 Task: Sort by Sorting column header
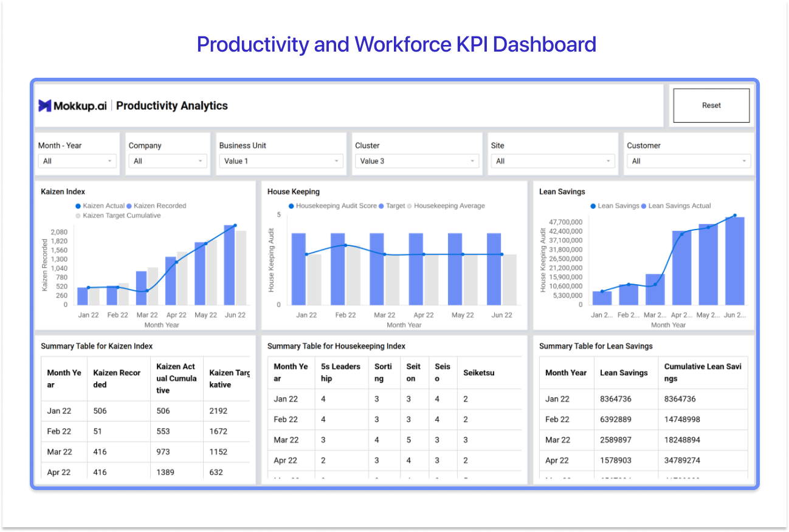pyautogui.click(x=383, y=372)
